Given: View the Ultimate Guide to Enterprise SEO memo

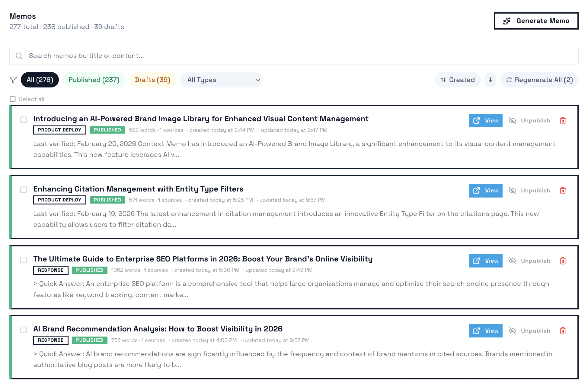Looking at the screenshot, I should 485,261.
